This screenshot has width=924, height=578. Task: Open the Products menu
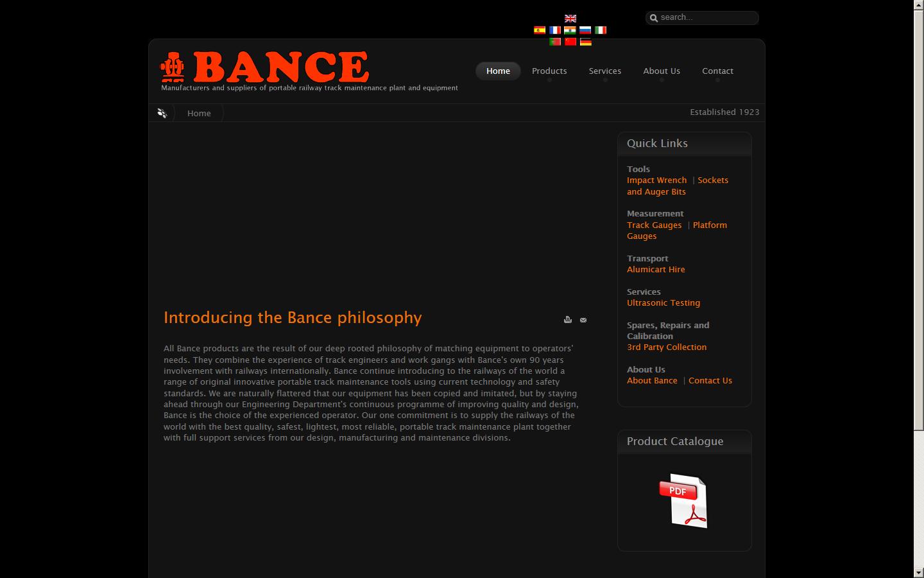(x=549, y=71)
